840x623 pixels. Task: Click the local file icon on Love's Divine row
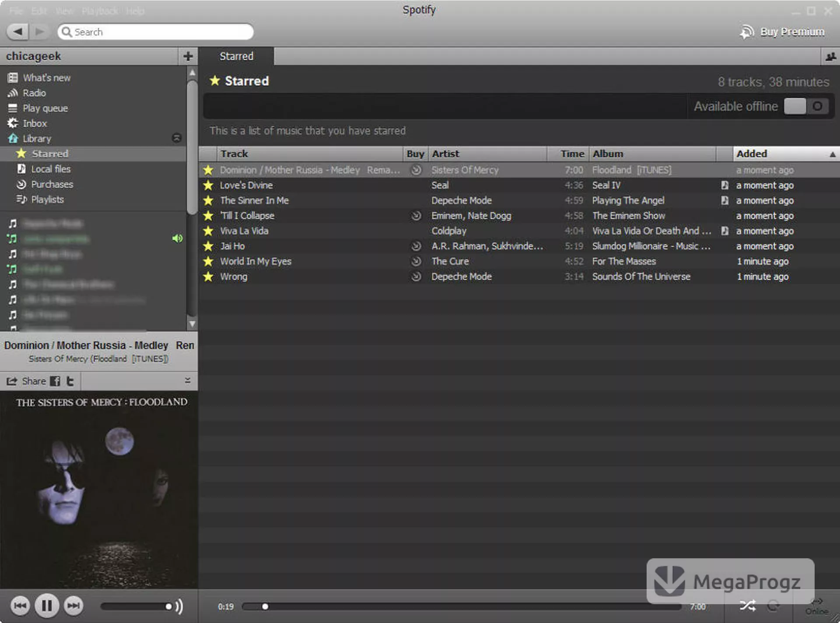pos(724,185)
